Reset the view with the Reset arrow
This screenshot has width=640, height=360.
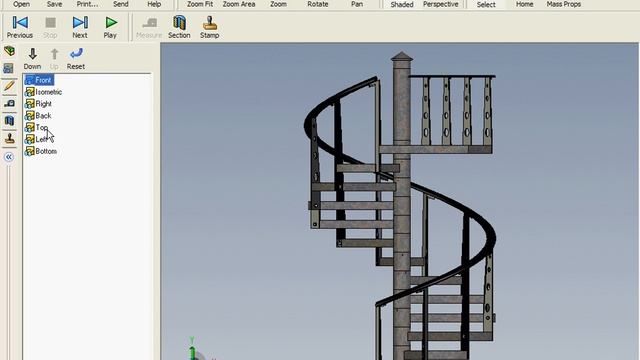point(76,59)
